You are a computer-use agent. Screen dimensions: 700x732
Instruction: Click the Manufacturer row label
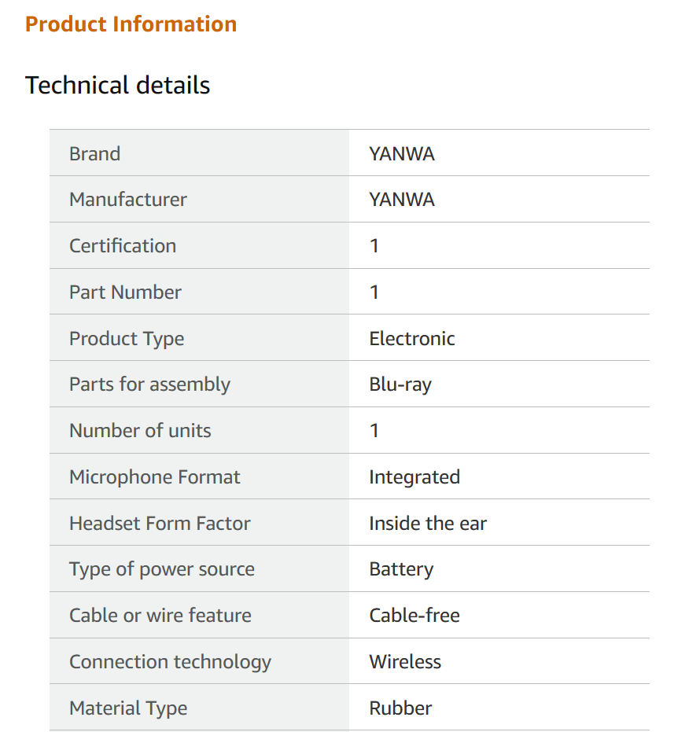pyautogui.click(x=128, y=200)
